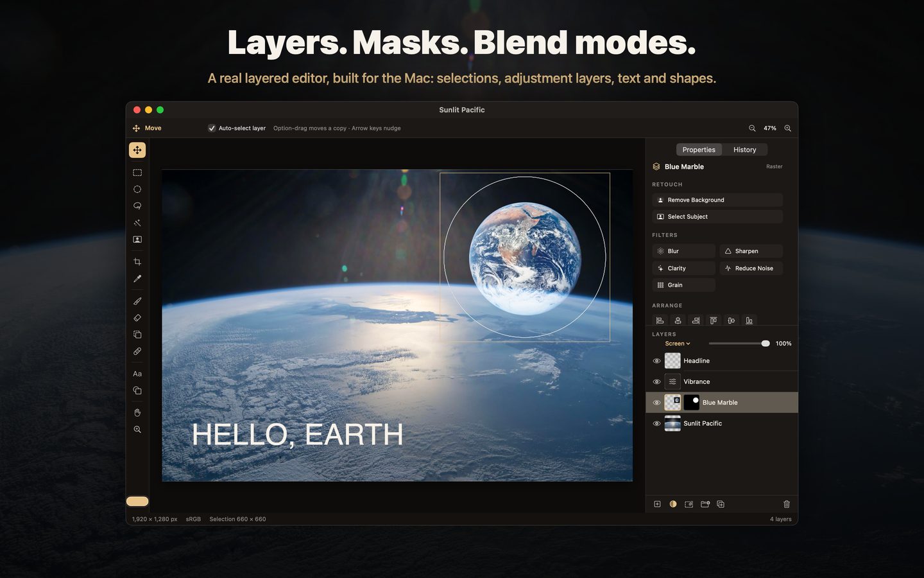Screen dimensions: 924x578
Task: Open the Screen blend mode dropdown
Action: pyautogui.click(x=678, y=344)
